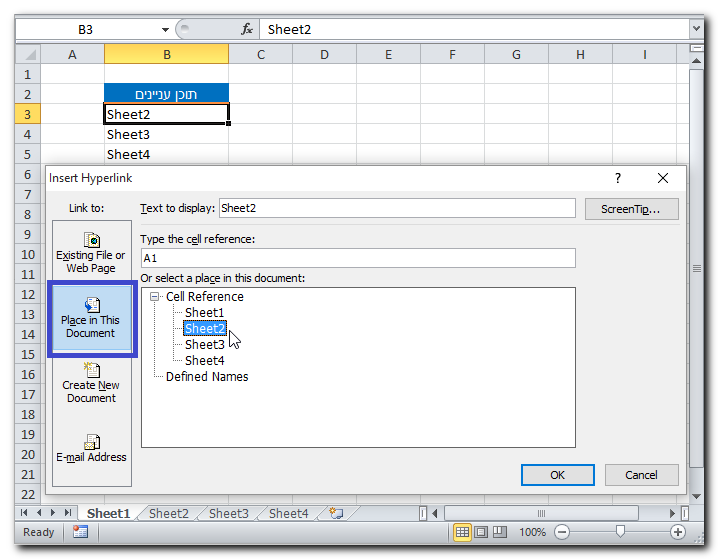Screen dimensions: 718x559
Task: Click the Insert Worksheet tab icon
Action: 336,513
